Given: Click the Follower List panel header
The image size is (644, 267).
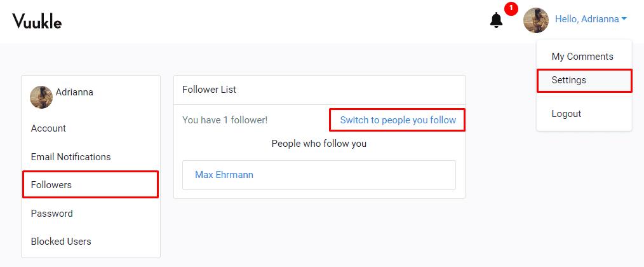Looking at the screenshot, I should [x=209, y=90].
